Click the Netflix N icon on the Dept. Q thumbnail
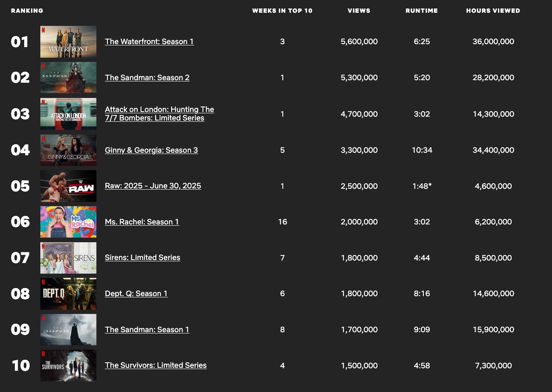The image size is (552, 392). point(43,283)
